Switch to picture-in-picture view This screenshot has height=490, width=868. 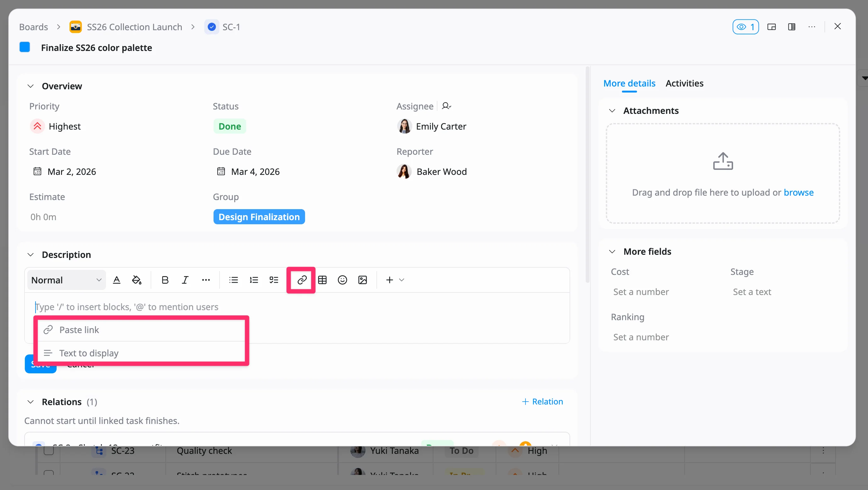(772, 27)
